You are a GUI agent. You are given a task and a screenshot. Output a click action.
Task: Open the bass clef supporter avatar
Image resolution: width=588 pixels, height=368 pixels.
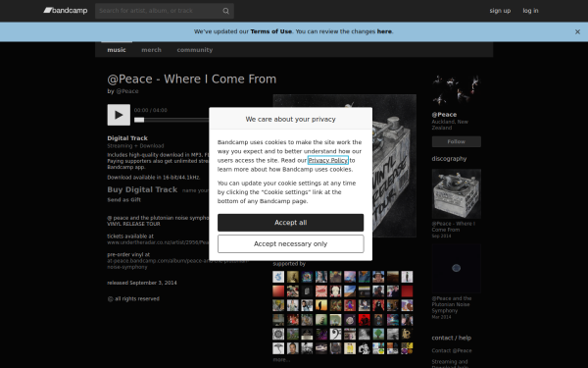(x=335, y=334)
